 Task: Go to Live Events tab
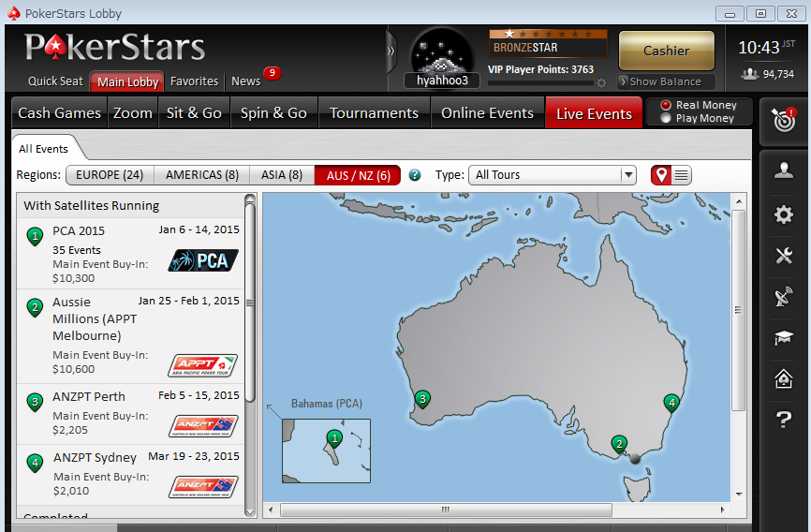point(594,112)
